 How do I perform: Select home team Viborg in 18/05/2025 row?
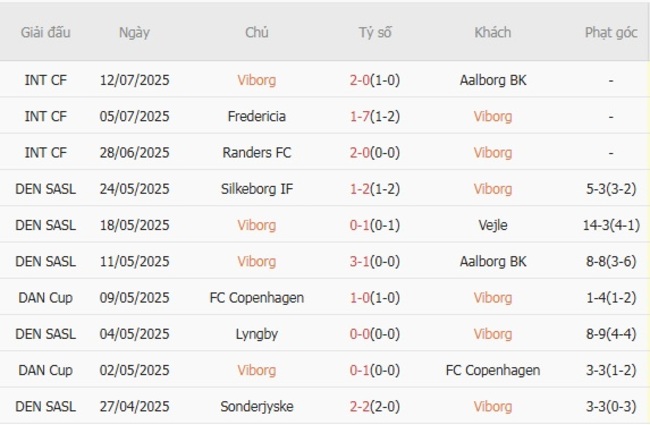pyautogui.click(x=256, y=225)
